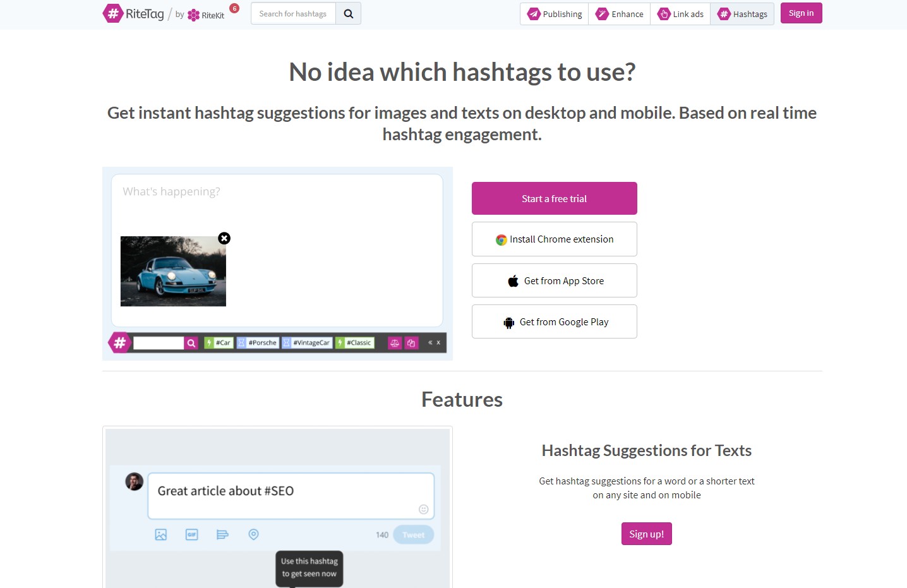This screenshot has height=588, width=907.
Task: Collapse the demo toolbar with the double-arrow icon
Action: (x=430, y=342)
